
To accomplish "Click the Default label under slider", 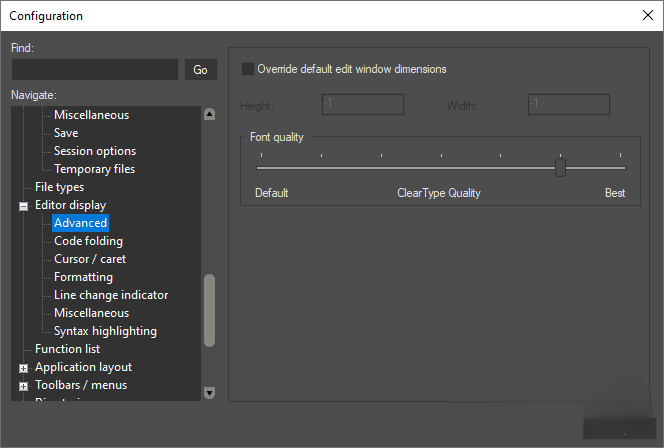I will point(271,193).
